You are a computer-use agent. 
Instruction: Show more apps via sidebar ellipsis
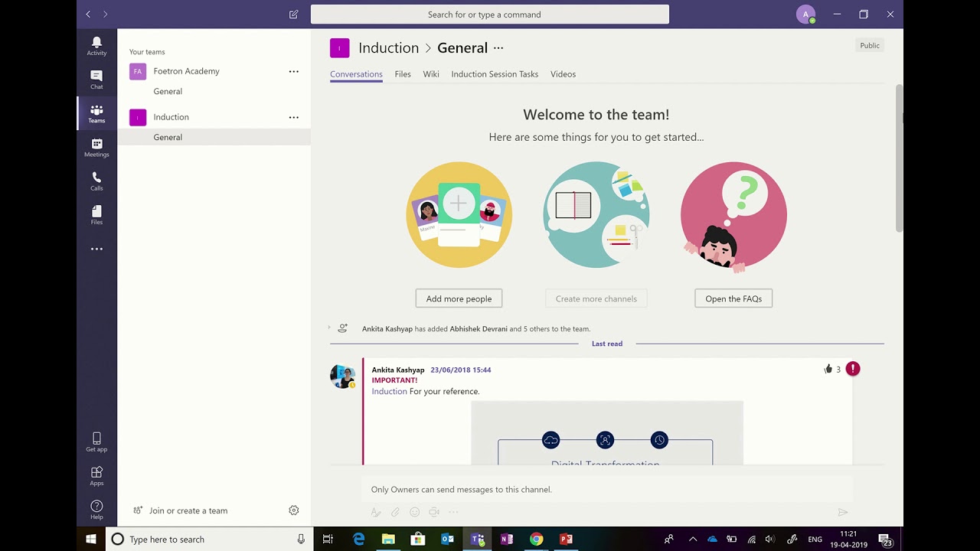click(x=96, y=249)
